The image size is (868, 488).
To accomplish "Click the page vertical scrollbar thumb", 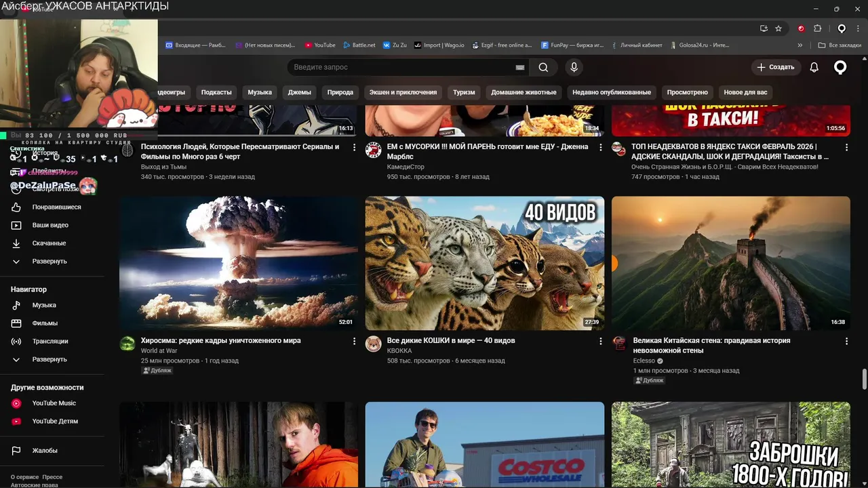I will (864, 379).
